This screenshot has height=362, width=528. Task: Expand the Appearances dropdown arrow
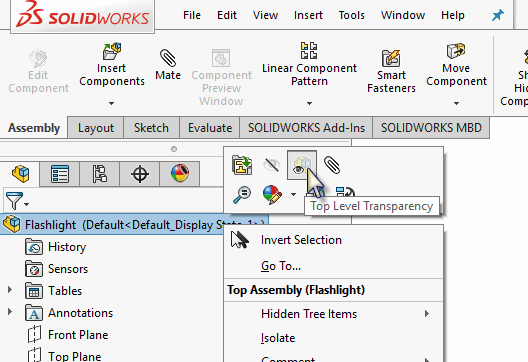(x=293, y=195)
